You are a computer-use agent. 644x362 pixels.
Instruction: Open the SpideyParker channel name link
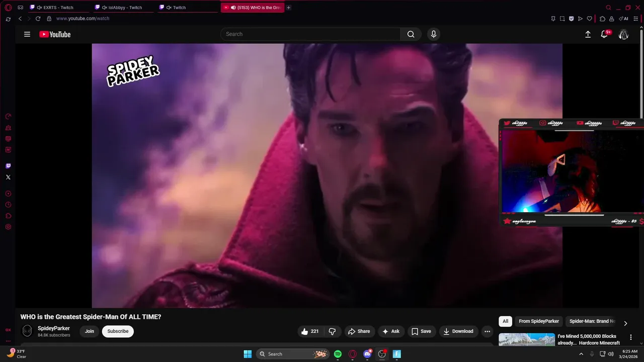coord(54,328)
